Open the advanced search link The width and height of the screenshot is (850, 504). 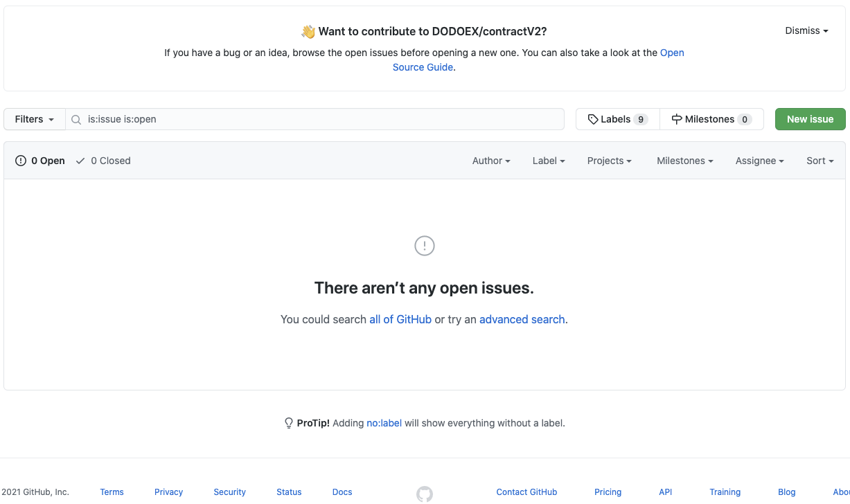[522, 319]
